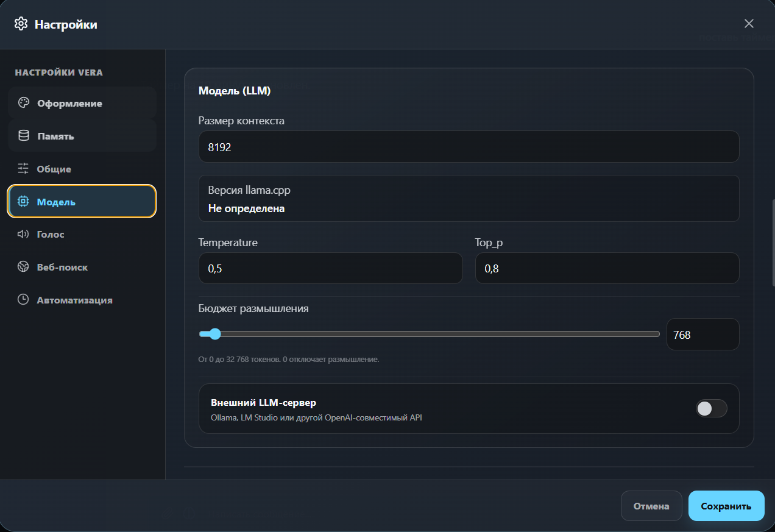Enable the Внешний LLM-сервер toggle
Viewport: 775px width, 532px height.
pyautogui.click(x=712, y=408)
